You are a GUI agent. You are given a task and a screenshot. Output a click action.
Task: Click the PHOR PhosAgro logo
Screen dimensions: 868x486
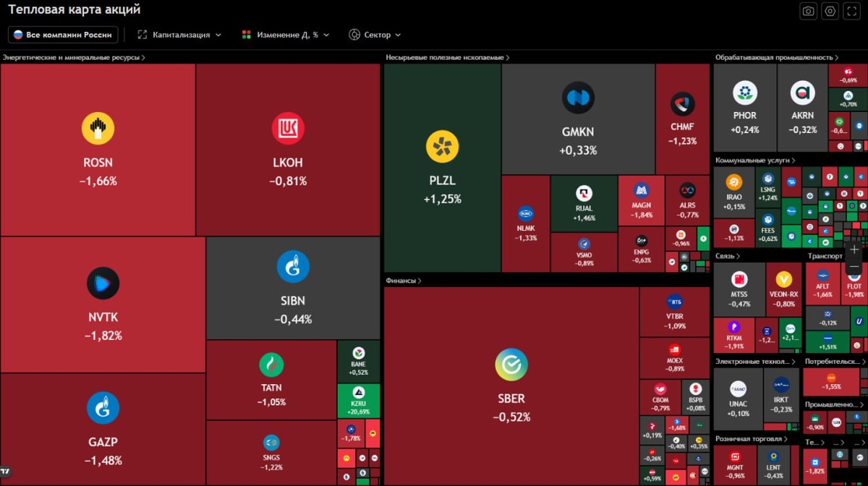(x=744, y=93)
